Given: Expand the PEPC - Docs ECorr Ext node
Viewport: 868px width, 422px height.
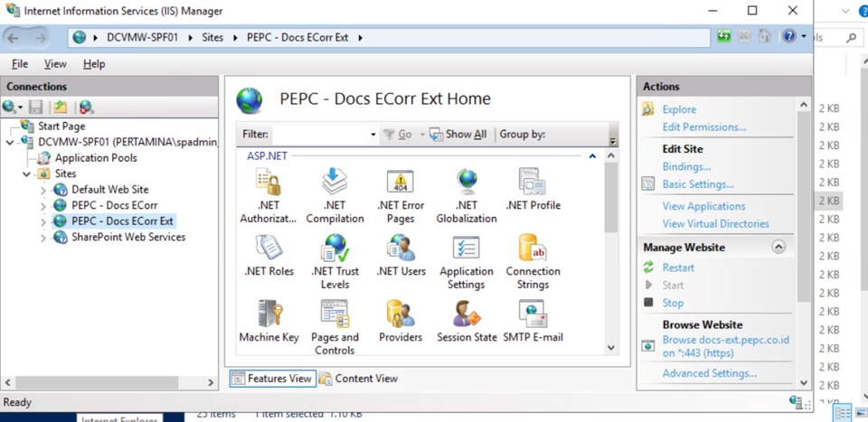Looking at the screenshot, I should (43, 221).
